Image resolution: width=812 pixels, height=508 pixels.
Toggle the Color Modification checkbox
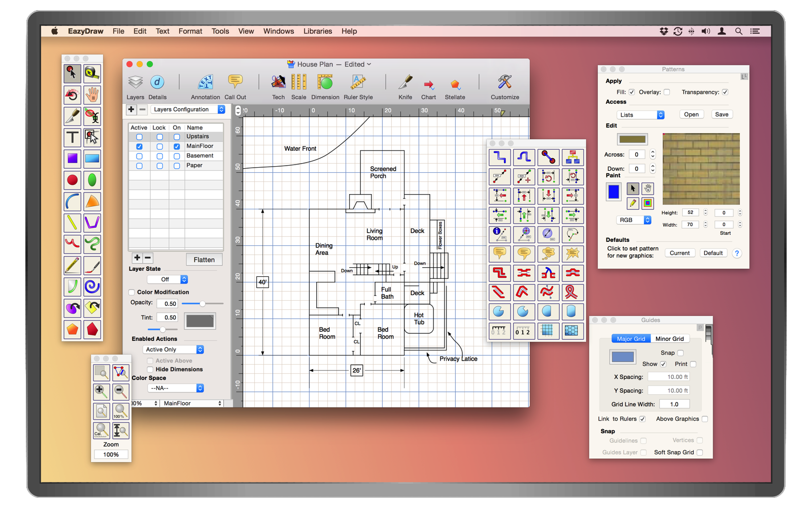pyautogui.click(x=132, y=292)
